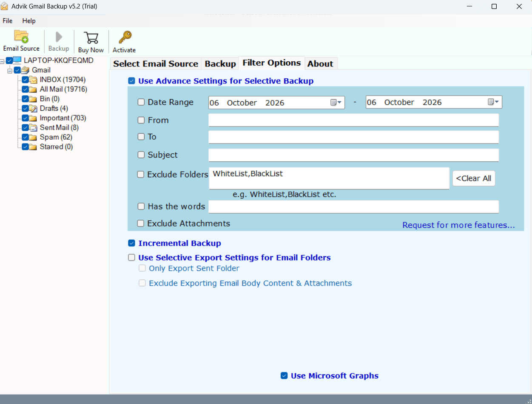532x404 pixels.
Task: Click the LAPTOP-KKQFEQMD computer icon
Action: coord(17,60)
